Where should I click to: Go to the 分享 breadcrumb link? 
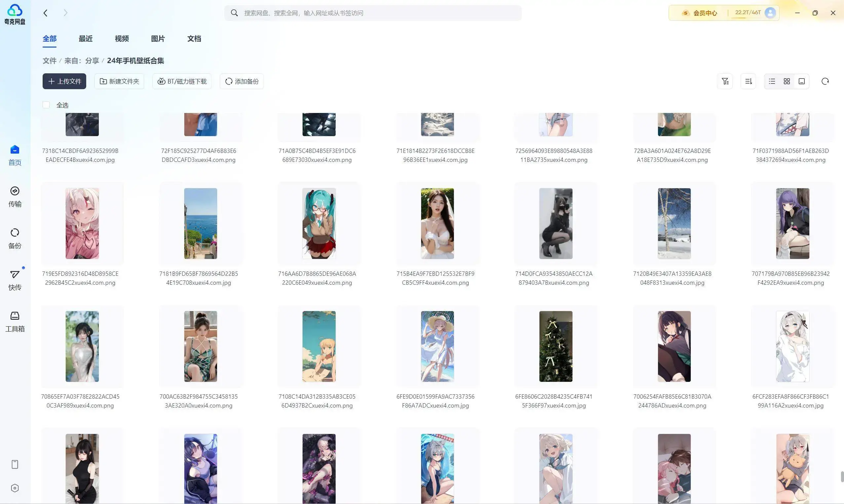coord(92,61)
